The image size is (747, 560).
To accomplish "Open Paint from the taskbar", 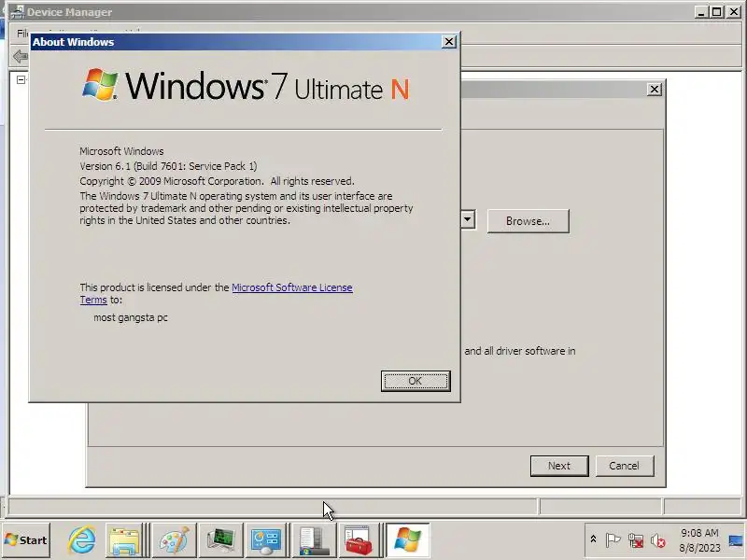I will click(174, 540).
